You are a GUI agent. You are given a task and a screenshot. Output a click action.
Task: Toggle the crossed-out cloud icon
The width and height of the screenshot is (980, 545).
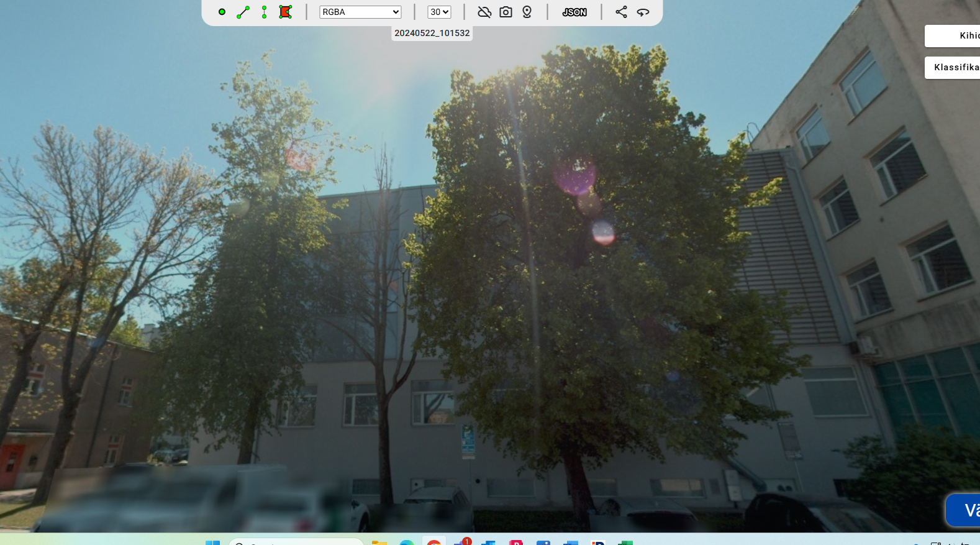point(484,12)
